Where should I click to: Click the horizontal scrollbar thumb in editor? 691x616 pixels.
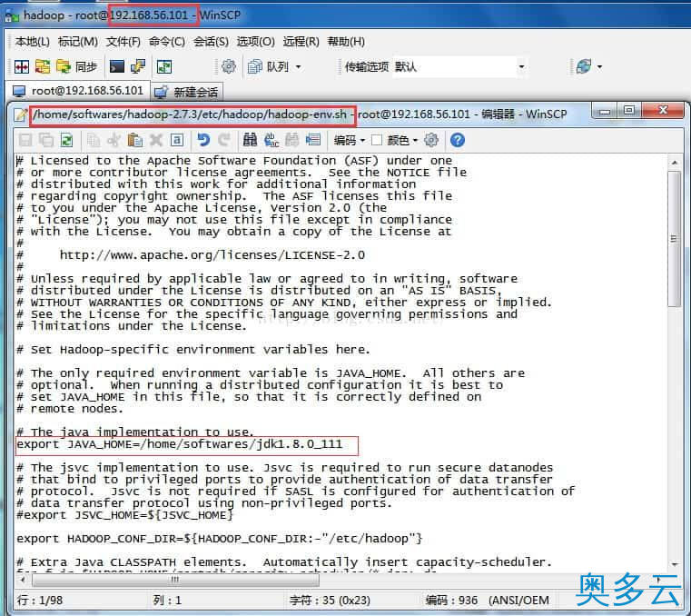(175, 579)
